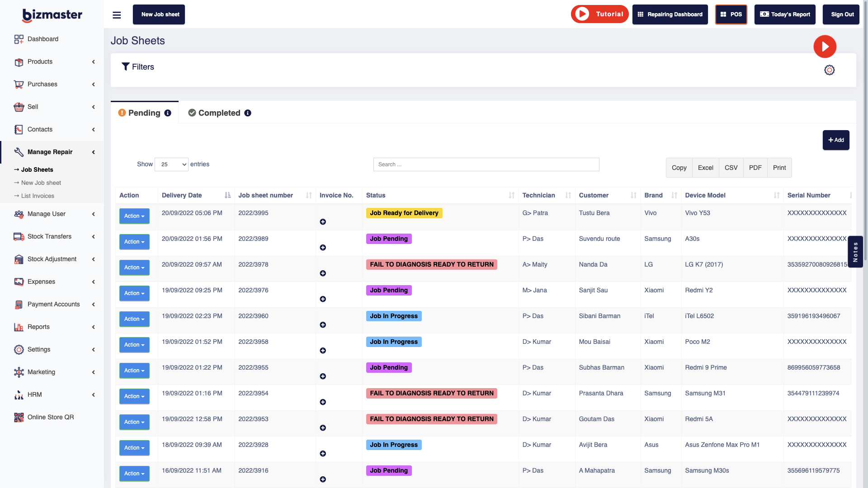868x488 pixels.
Task: Open the POS screen
Action: click(731, 14)
